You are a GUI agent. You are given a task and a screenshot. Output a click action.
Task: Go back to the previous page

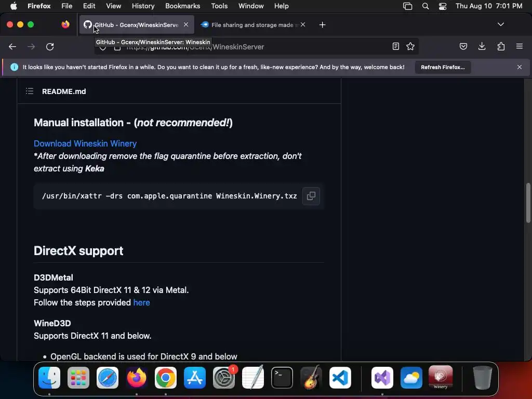point(12,46)
